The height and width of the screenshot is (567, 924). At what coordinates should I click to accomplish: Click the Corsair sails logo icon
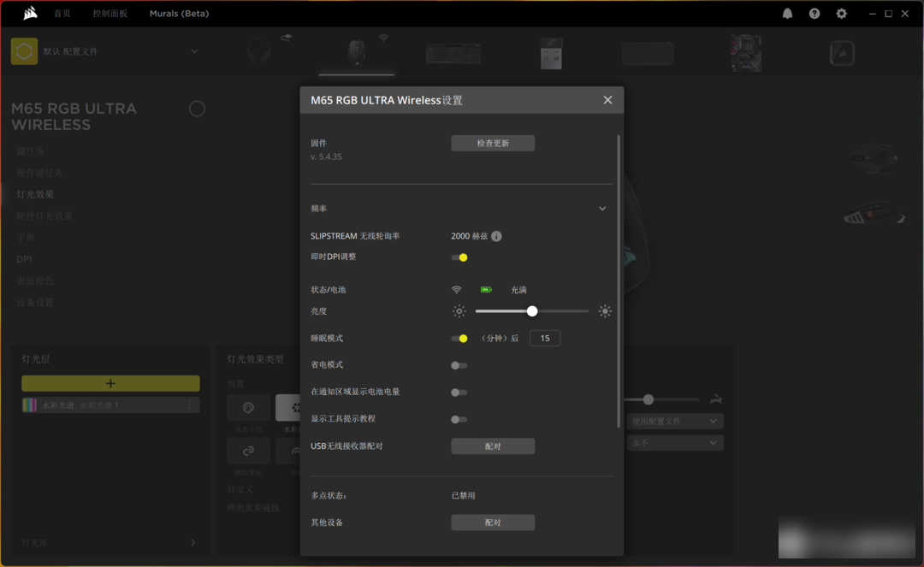pos(29,13)
